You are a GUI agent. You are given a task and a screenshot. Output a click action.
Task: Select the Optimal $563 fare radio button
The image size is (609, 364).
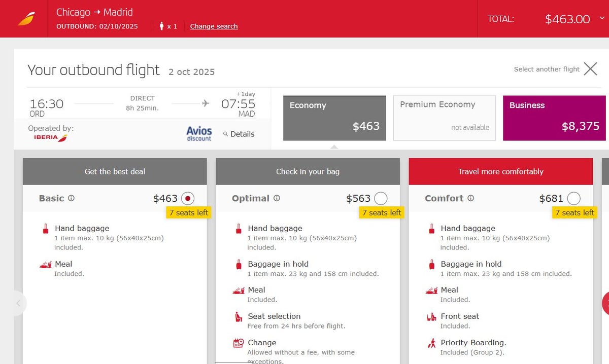[x=381, y=198]
